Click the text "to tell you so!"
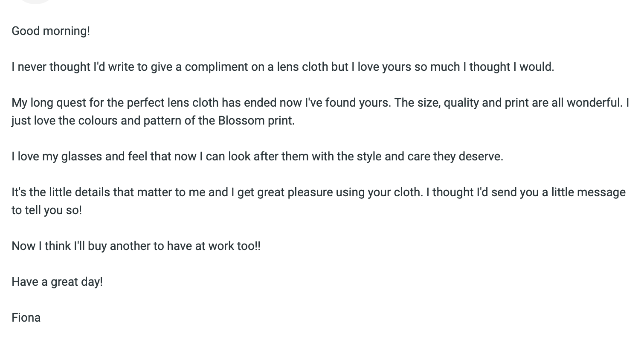The image size is (644, 337). pyautogui.click(x=46, y=210)
